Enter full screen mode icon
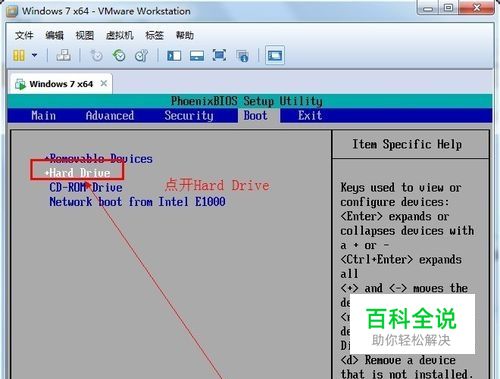 tap(219, 55)
